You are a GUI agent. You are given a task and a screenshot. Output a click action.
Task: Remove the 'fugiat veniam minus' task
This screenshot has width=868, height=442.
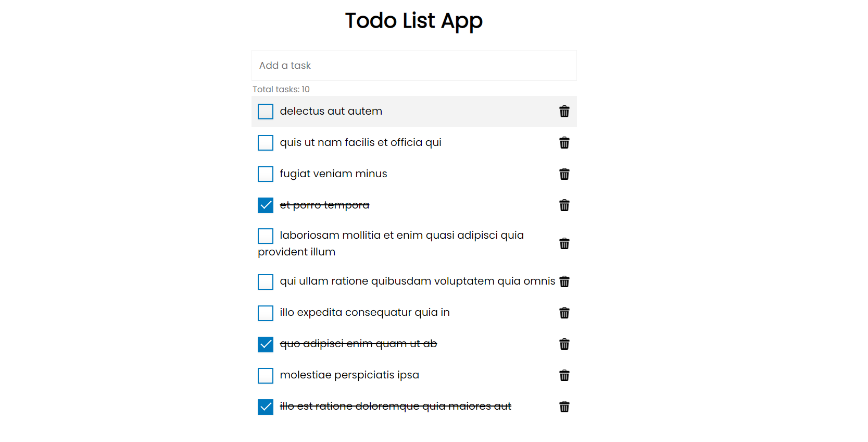pyautogui.click(x=564, y=174)
